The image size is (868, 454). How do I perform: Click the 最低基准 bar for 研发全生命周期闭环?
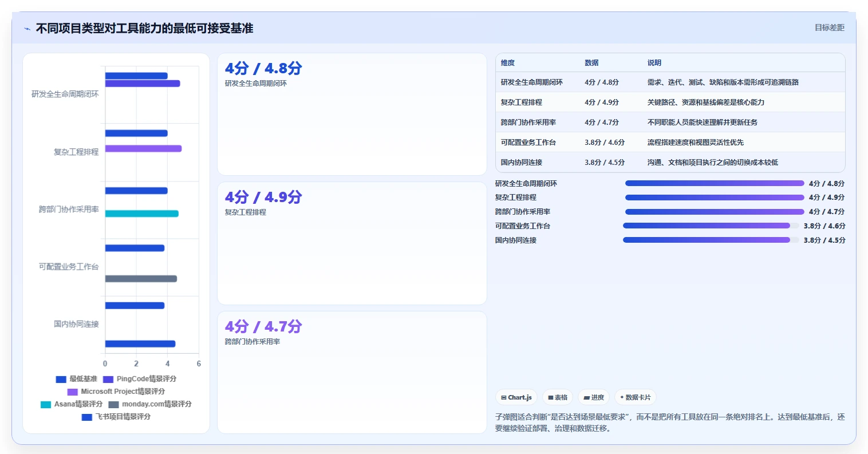[136, 76]
